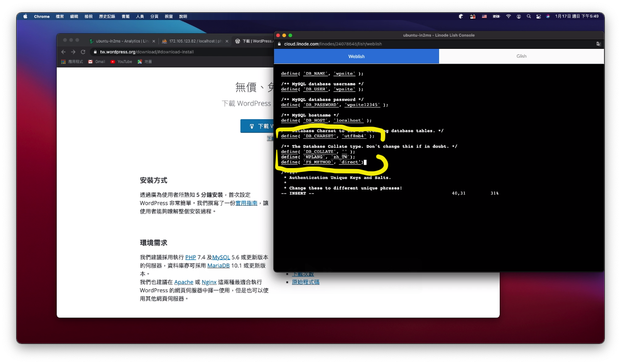Click the first dark cube menu bar icon

point(461,16)
